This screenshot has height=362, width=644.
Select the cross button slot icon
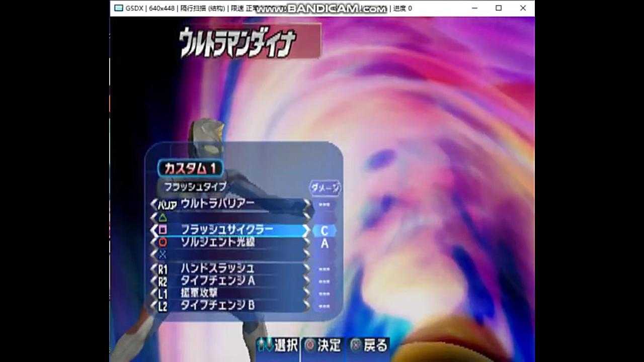[x=163, y=255]
